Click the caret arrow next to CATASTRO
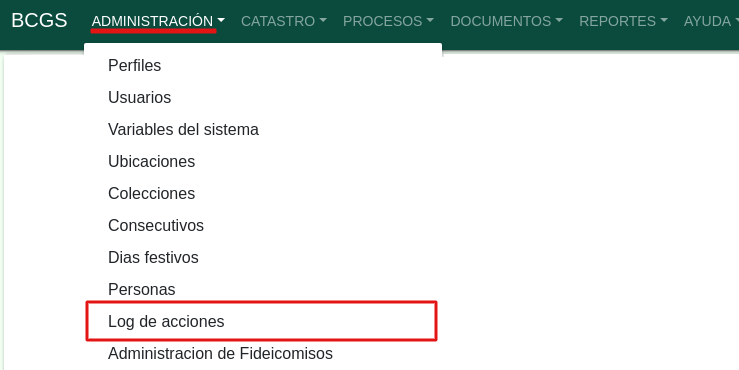This screenshot has width=739, height=370. [323, 21]
